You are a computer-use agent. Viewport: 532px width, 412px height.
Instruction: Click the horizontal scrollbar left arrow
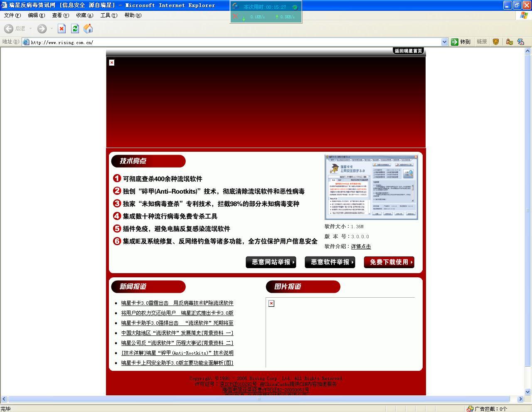pos(4,399)
